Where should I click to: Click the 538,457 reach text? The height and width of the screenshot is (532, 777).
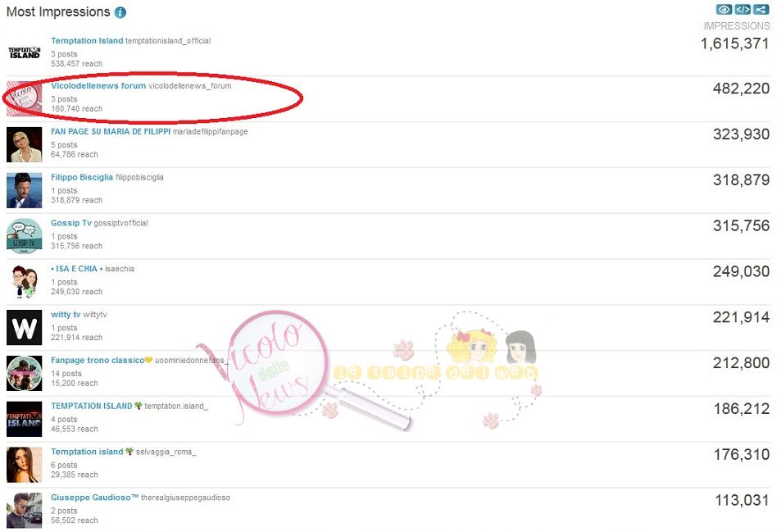pos(77,63)
